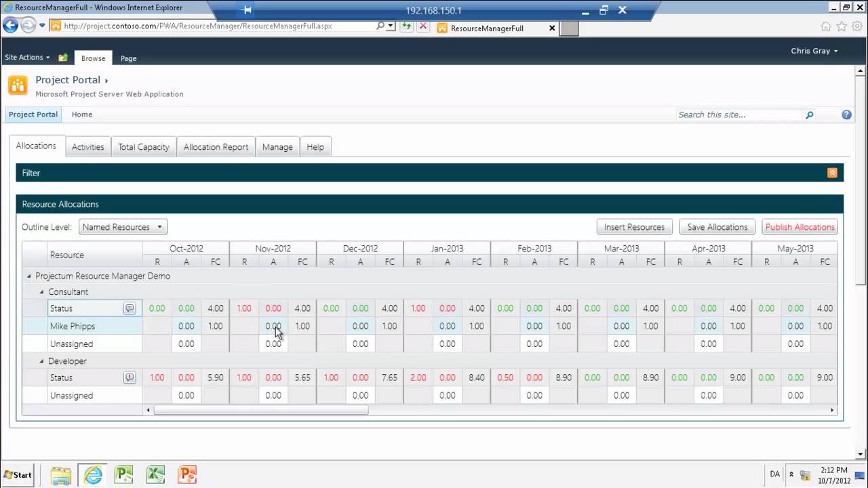Open the address bar dropdown arrow
This screenshot has height=488, width=868.
coord(391,26)
